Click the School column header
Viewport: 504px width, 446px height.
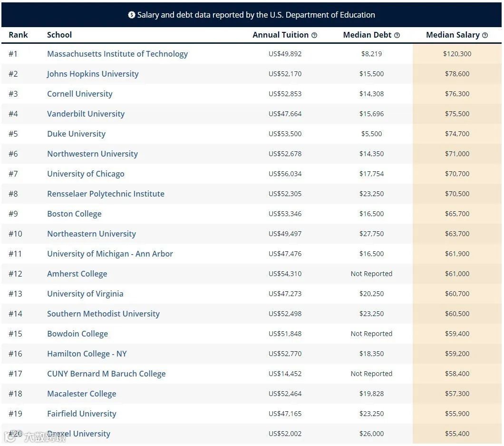point(59,35)
